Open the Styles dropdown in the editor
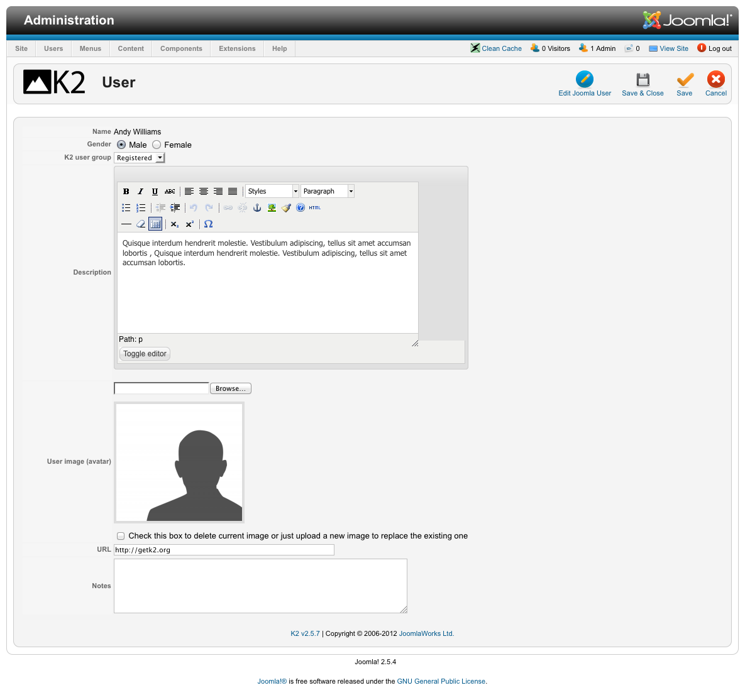This screenshot has height=700, width=745. [x=272, y=191]
